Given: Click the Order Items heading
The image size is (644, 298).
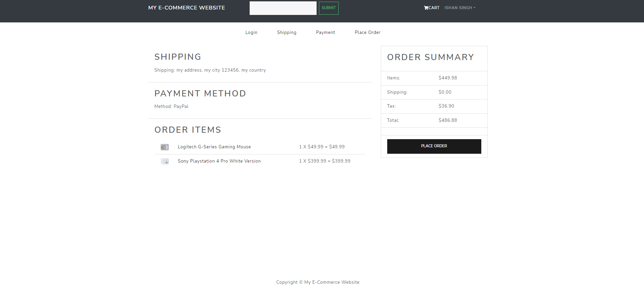Looking at the screenshot, I should [188, 130].
